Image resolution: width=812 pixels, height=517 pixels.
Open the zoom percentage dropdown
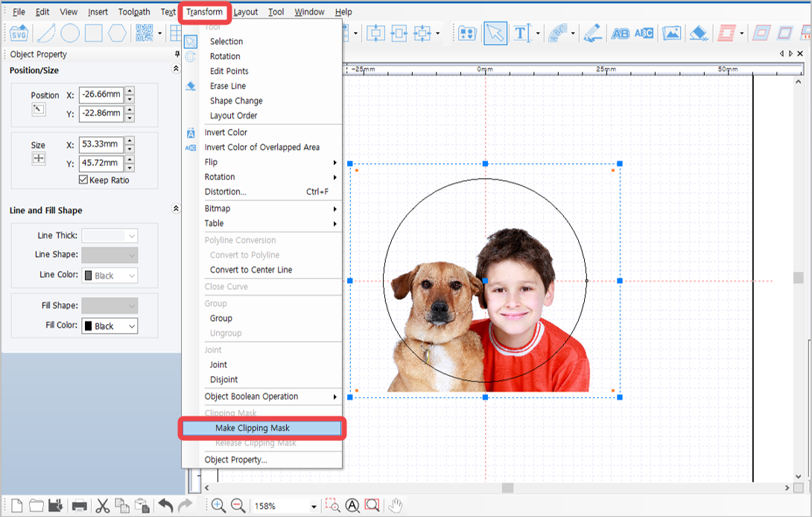pos(314,506)
